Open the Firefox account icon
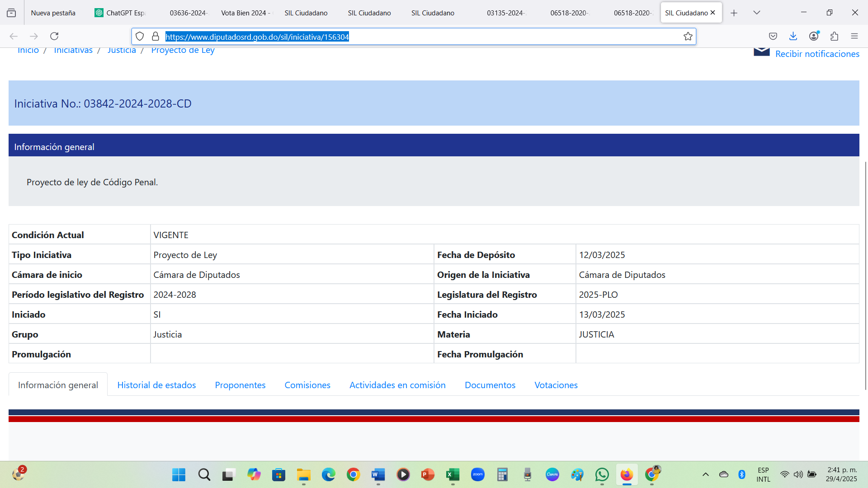Image resolution: width=868 pixels, height=488 pixels. [x=814, y=36]
